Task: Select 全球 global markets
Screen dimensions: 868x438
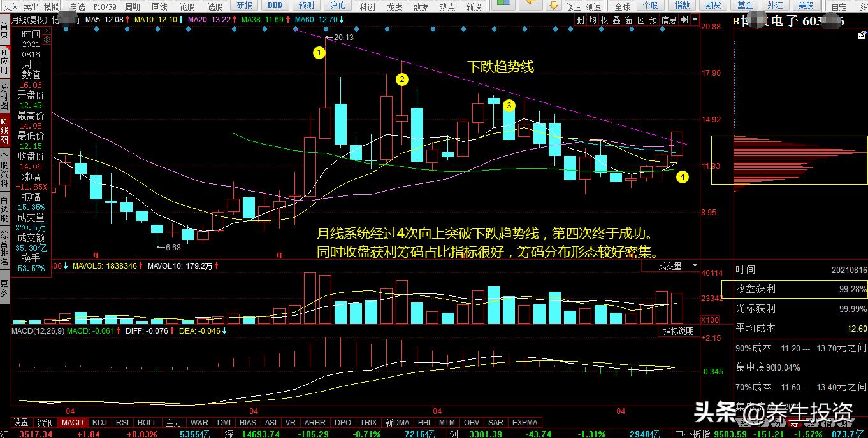Action: [x=622, y=6]
